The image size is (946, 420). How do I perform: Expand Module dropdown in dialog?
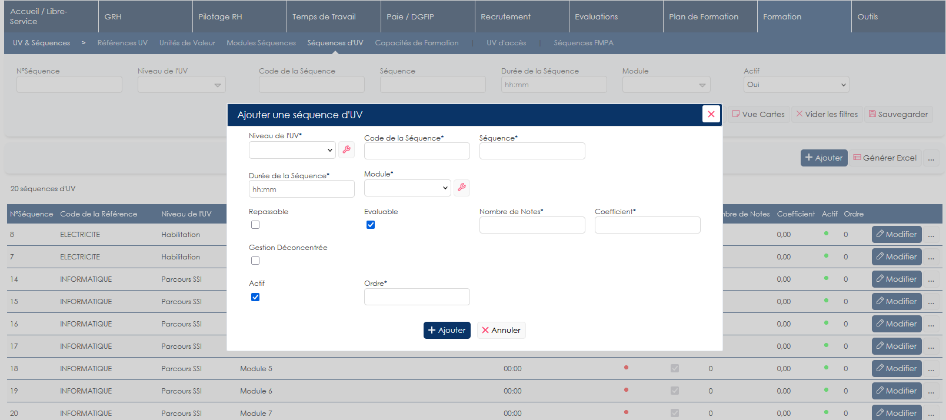pos(408,188)
